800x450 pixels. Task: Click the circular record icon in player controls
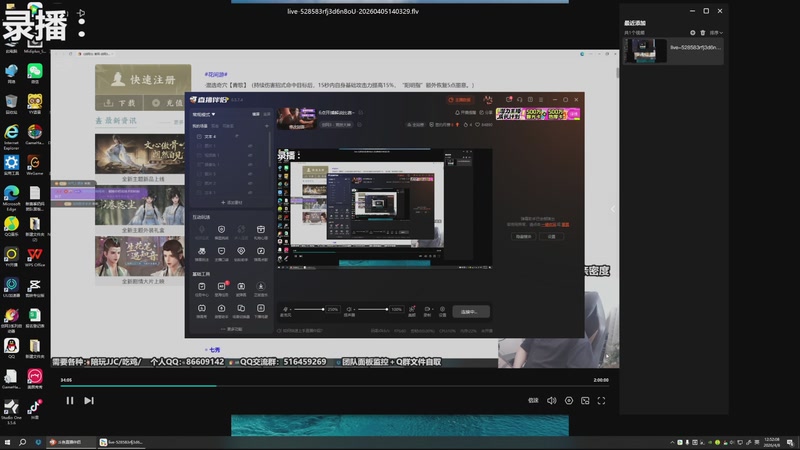(568, 401)
